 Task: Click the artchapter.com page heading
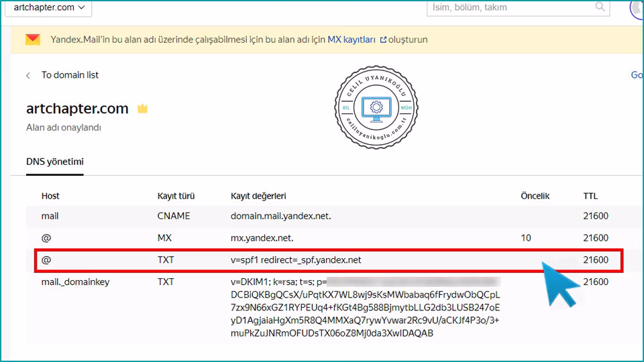pos(77,109)
